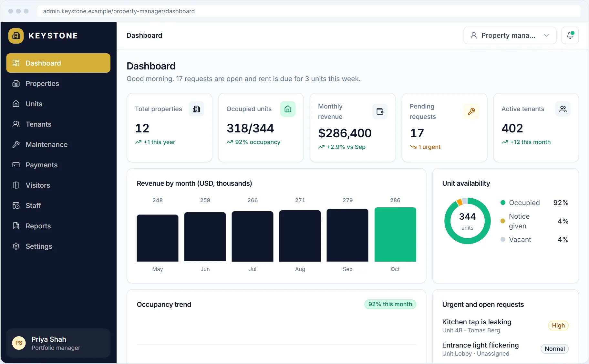Click the PS avatar for Priya Shah
The image size is (589, 364).
coord(19,343)
